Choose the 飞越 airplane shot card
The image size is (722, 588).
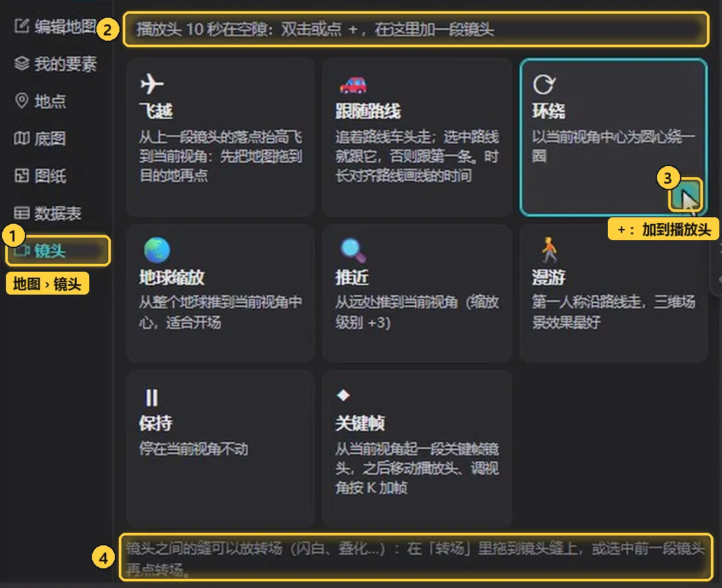(221, 137)
